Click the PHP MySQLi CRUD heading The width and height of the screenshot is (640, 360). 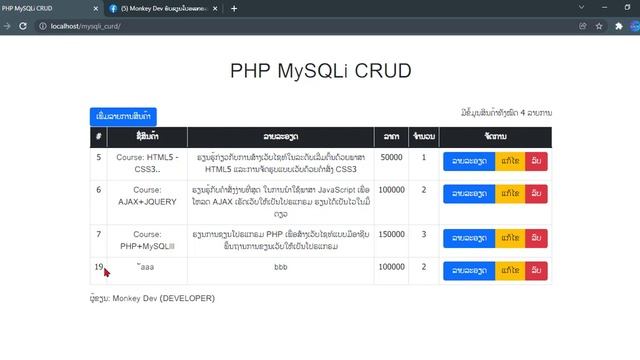(321, 71)
